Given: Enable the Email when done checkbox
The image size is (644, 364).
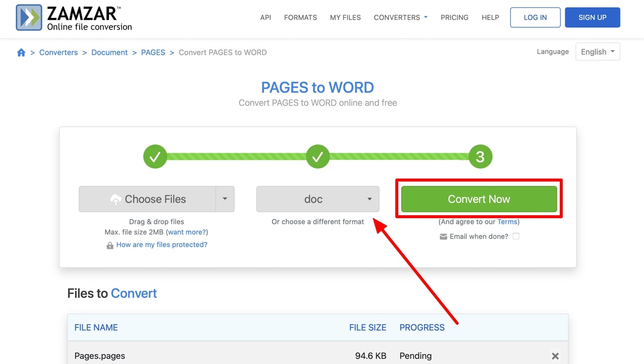Looking at the screenshot, I should 516,237.
